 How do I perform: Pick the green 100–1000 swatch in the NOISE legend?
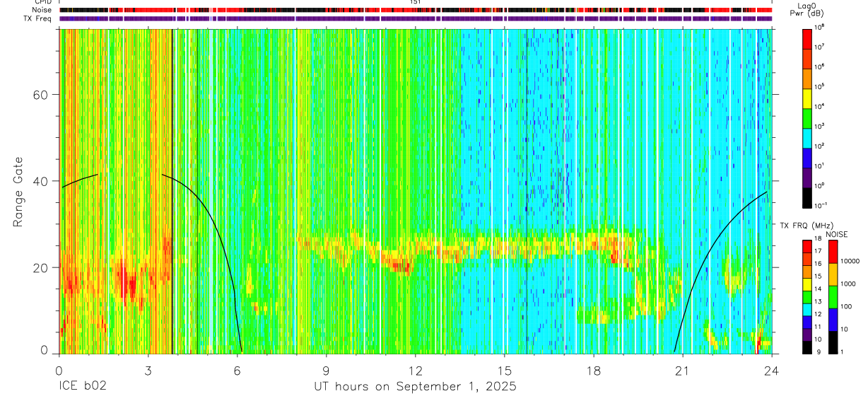pyautogui.click(x=833, y=297)
